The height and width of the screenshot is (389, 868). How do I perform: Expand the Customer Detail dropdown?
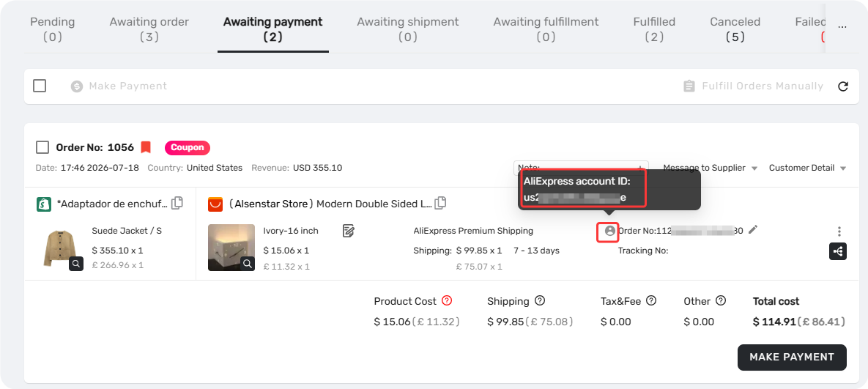pyautogui.click(x=808, y=168)
